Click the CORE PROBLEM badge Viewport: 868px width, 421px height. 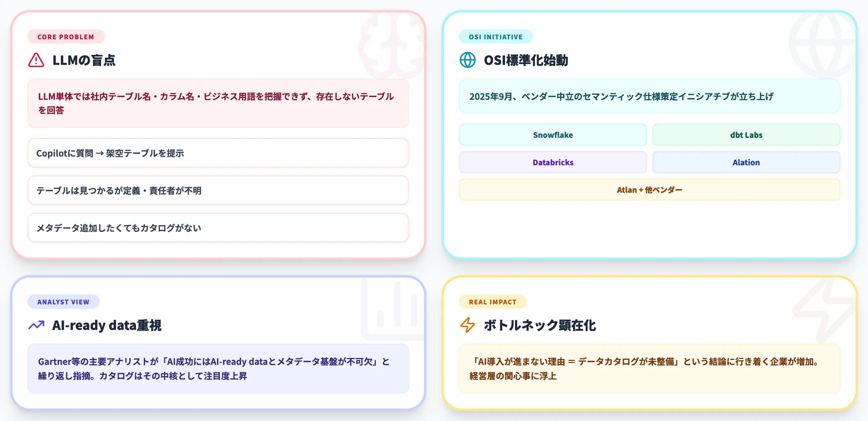(x=66, y=37)
